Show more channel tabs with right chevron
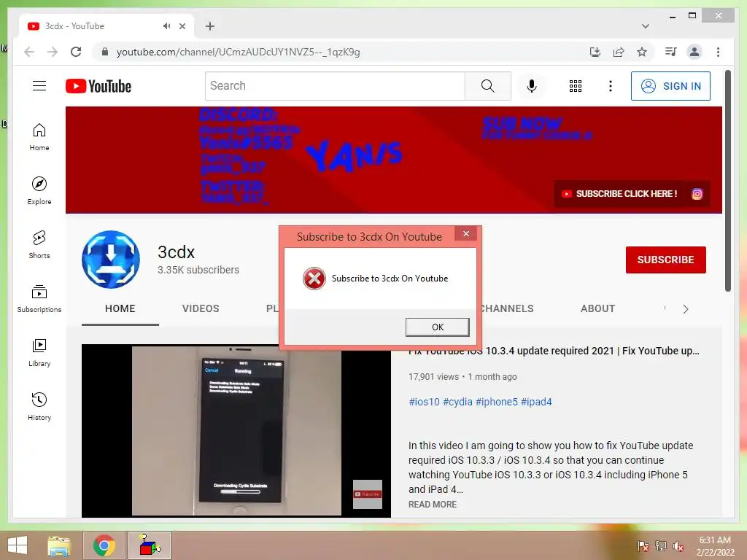747x560 pixels. coord(686,309)
